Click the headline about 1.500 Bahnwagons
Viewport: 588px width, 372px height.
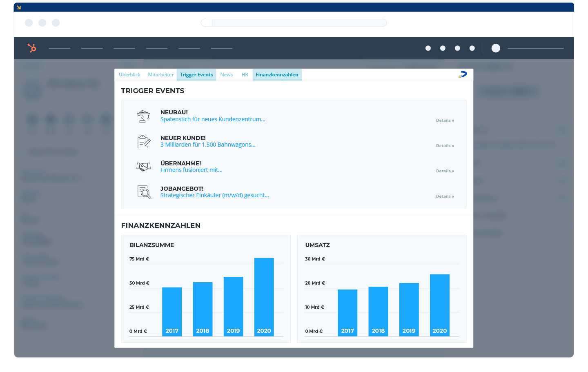pos(208,144)
